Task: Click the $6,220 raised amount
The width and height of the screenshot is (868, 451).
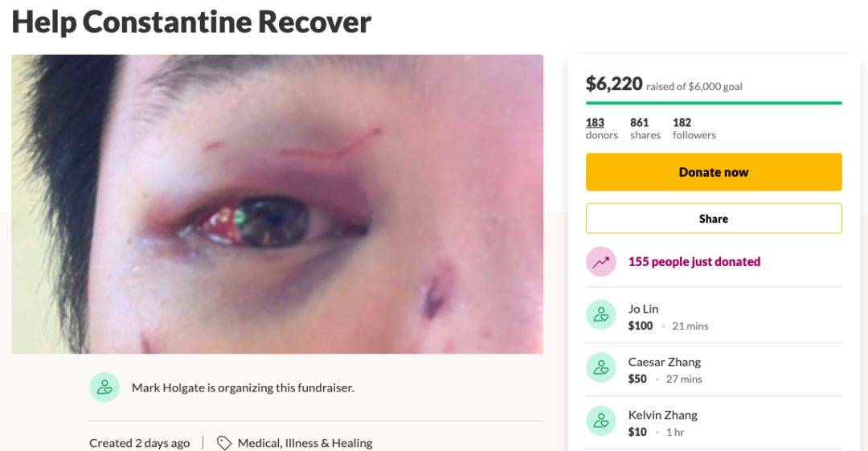Action: pyautogui.click(x=614, y=84)
